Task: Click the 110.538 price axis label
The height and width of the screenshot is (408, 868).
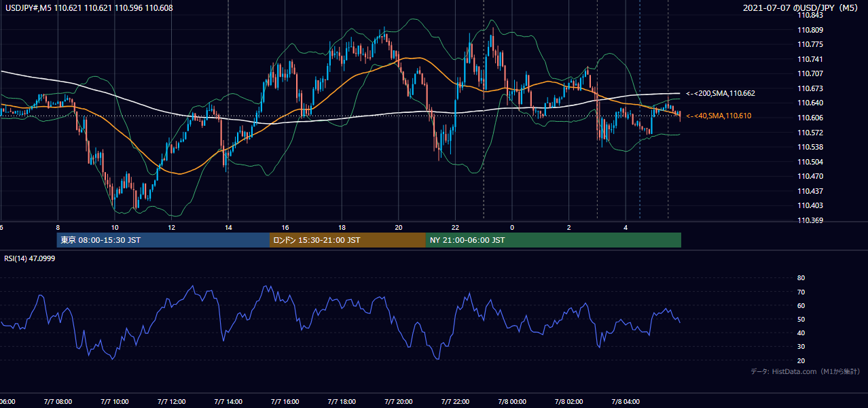Action: 810,147
